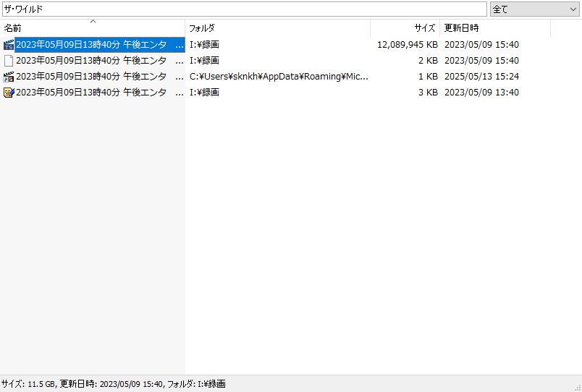Sort by the フォルダ column header
This screenshot has height=392, width=582.
(x=278, y=27)
